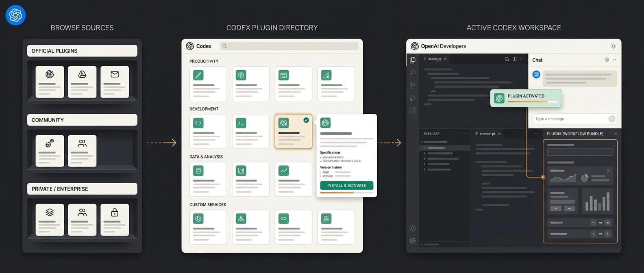The image size is (644, 273).
Task: Select the Plugin: [Workflow Bundle] panel tab
Action: (575, 134)
